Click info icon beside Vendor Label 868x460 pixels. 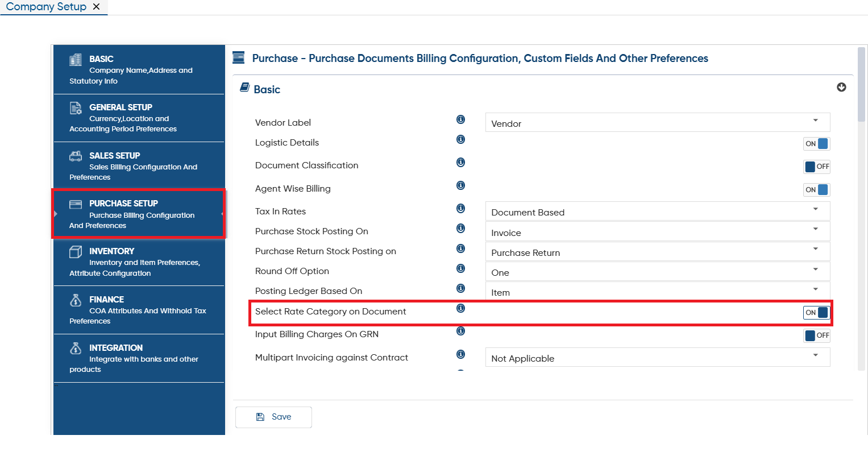coord(460,119)
